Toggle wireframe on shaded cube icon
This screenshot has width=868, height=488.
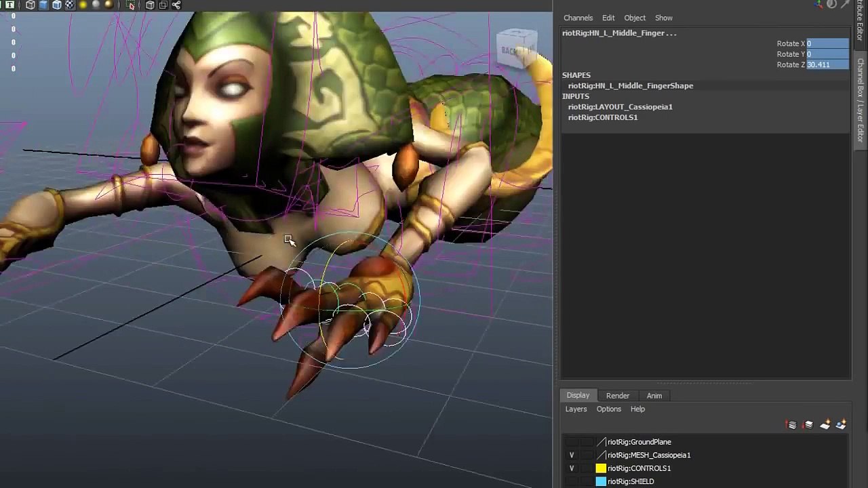pyautogui.click(x=57, y=5)
